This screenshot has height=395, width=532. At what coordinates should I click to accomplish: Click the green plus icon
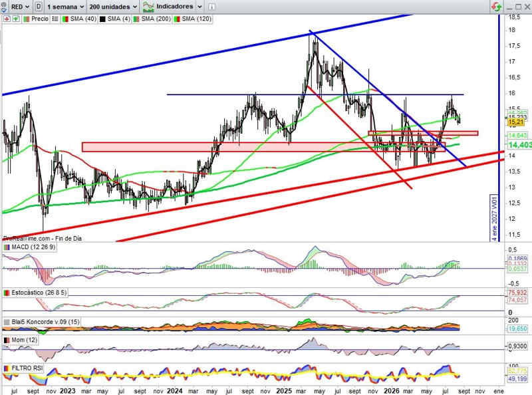pos(15,19)
